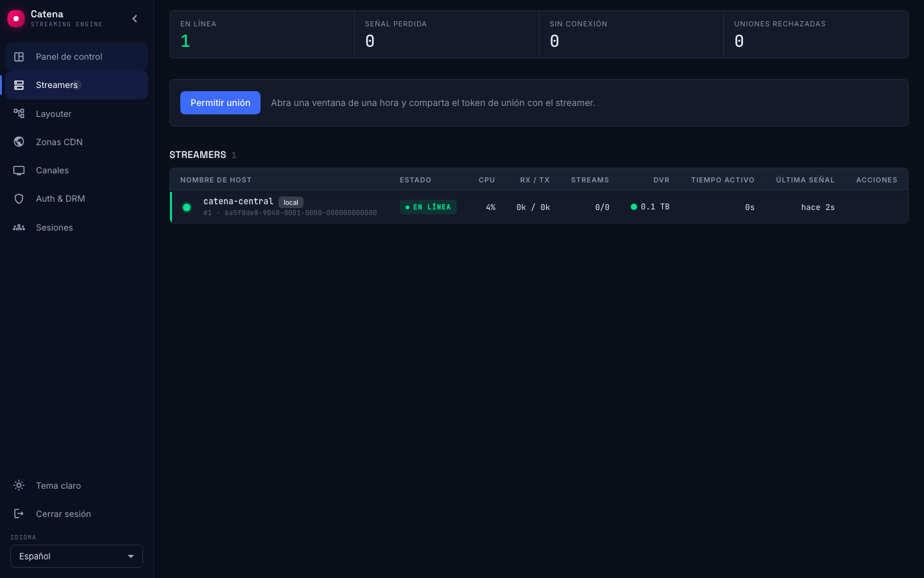Click the 0s uptime value
Screen dimensions: 924x578
tap(749, 207)
